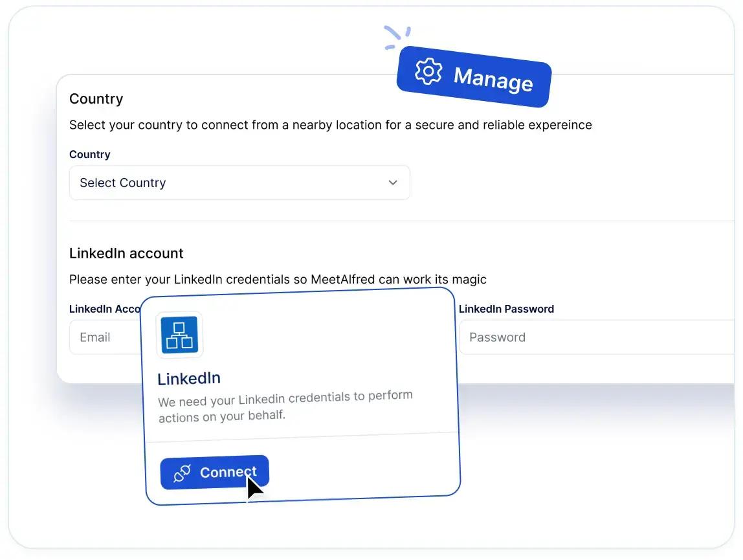Click the 'LinkedIn account' section heading
This screenshot has height=560, width=743.
coord(126,253)
